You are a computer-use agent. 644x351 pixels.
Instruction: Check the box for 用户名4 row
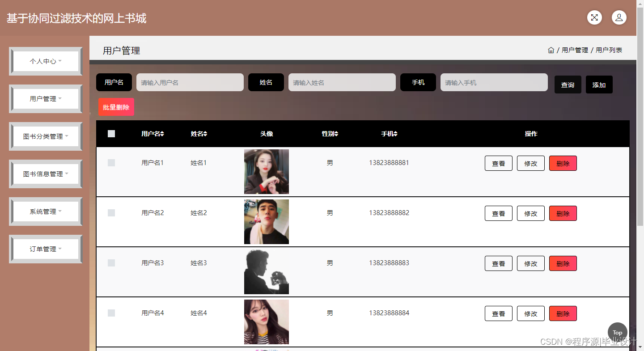[111, 313]
